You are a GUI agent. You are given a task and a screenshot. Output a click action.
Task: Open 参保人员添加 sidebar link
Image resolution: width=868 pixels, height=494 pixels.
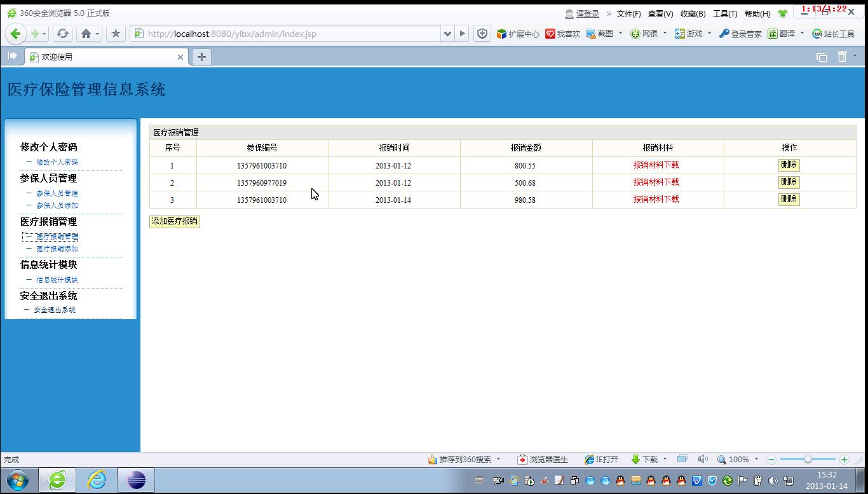[57, 205]
